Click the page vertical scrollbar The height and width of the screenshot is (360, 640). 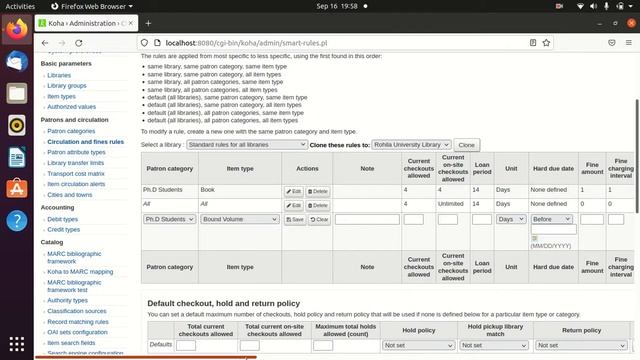637,156
